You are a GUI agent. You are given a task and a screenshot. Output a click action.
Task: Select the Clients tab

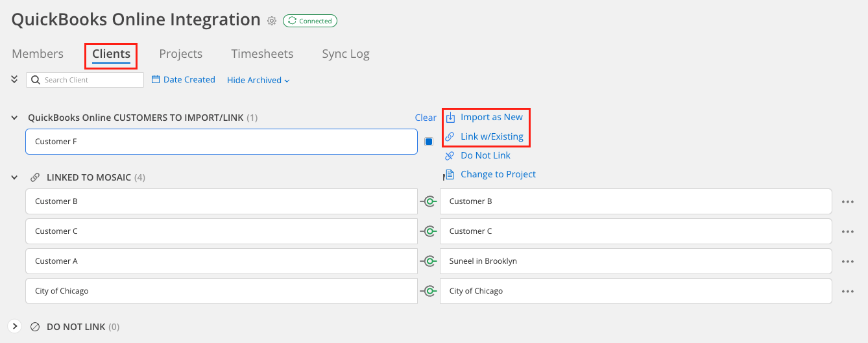[111, 54]
